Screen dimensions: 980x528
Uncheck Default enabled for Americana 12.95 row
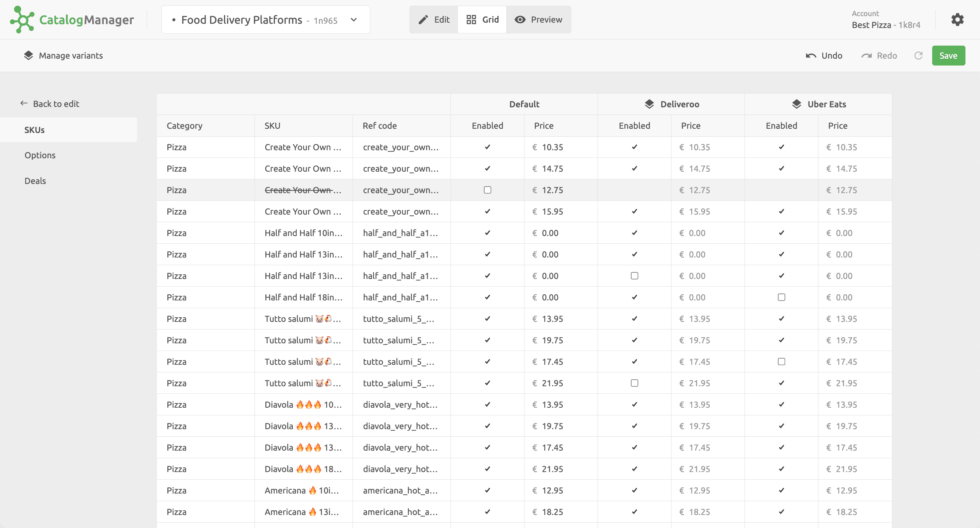point(487,490)
